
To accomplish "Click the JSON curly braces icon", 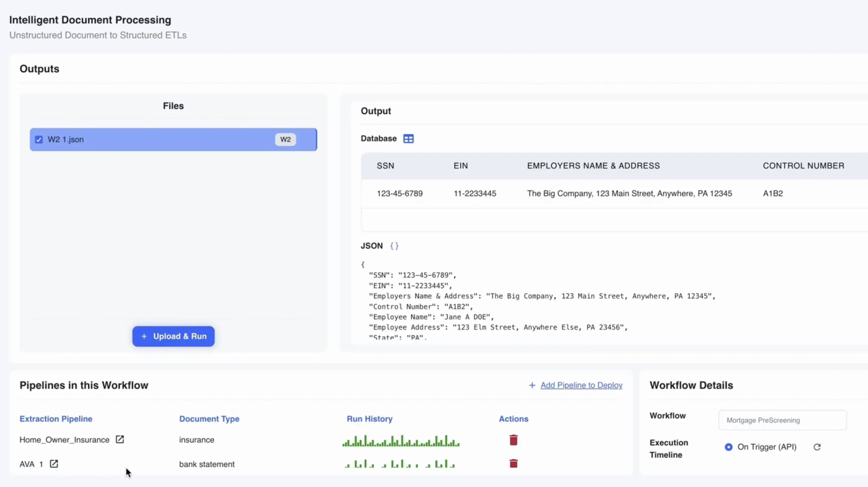I will pyautogui.click(x=394, y=246).
